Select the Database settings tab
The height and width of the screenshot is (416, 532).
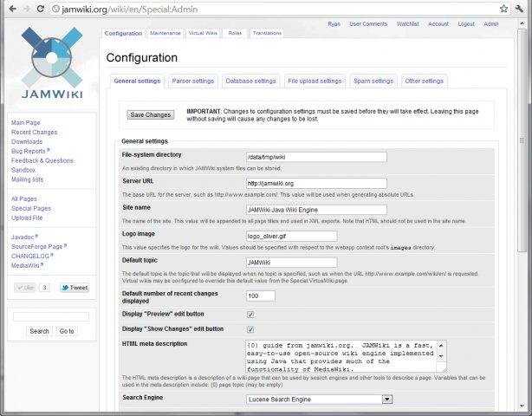pyautogui.click(x=250, y=81)
